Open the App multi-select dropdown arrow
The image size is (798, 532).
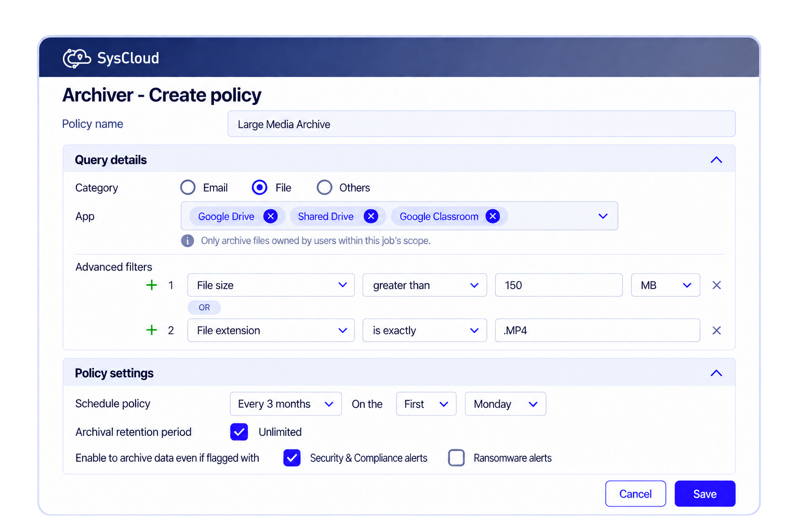coord(603,216)
